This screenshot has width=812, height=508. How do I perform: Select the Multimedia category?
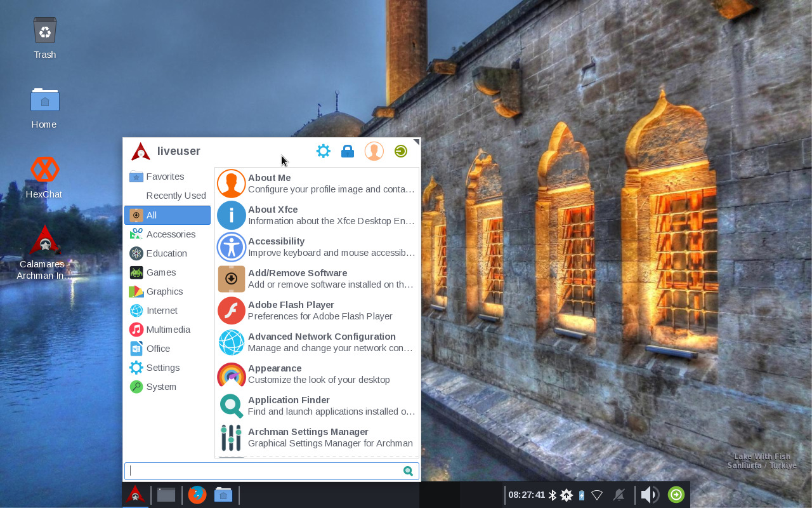click(x=167, y=330)
